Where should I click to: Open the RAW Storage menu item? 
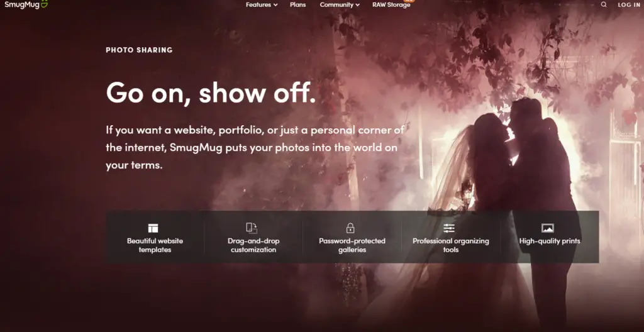click(x=391, y=5)
